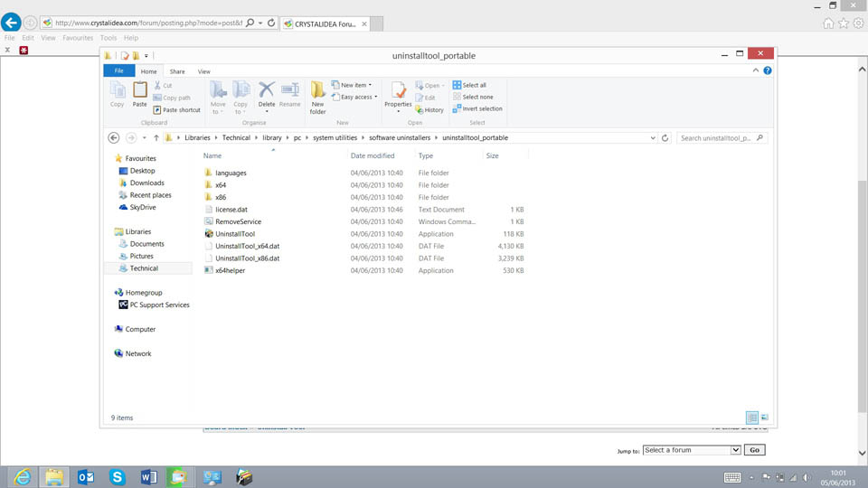Click the Search uninstalltool_portable field
The width and height of the screenshot is (868, 488).
(x=722, y=137)
